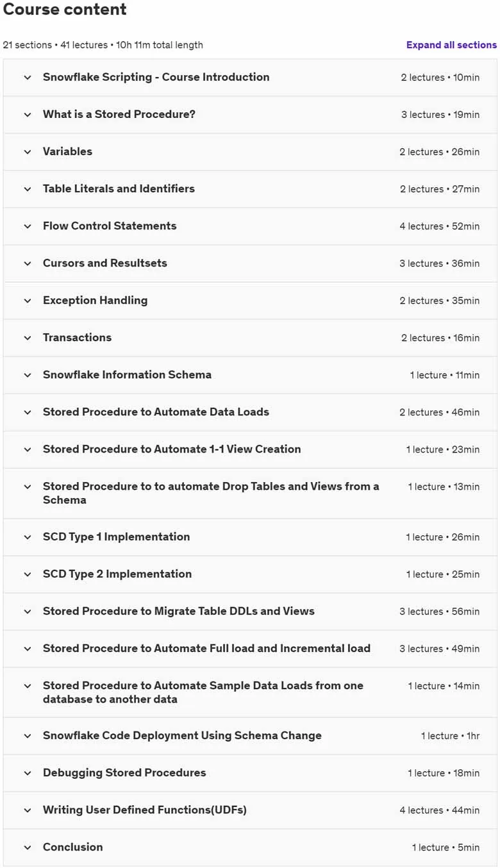This screenshot has width=500, height=868.
Task: Click chevron beside Snowflake Information Schema
Action: pos(28,375)
